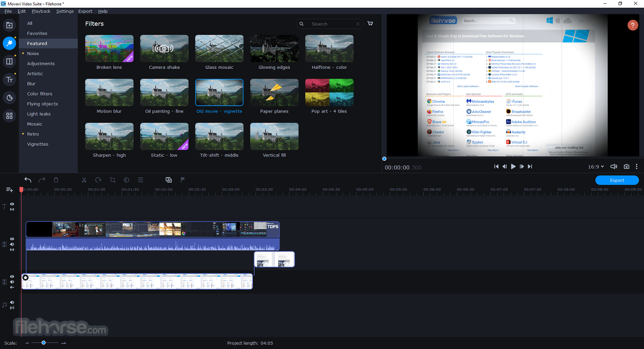Zoom in timeline with large scale icon

point(64,343)
